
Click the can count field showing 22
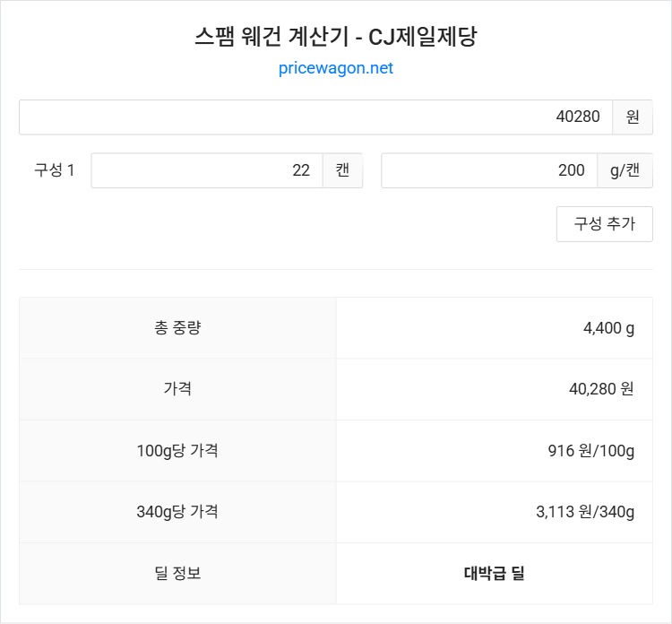point(207,170)
